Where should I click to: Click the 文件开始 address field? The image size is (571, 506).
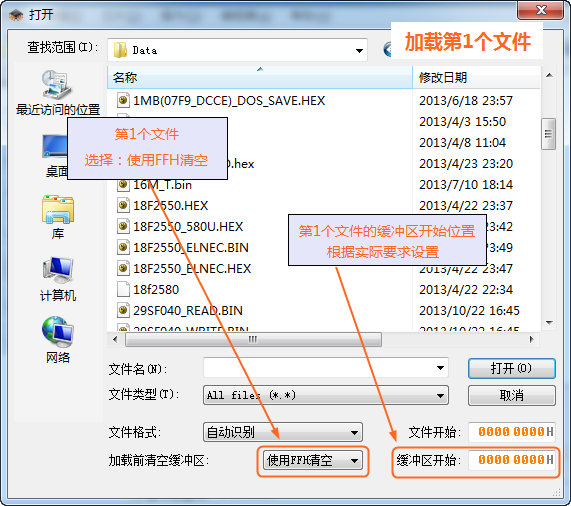[x=511, y=432]
